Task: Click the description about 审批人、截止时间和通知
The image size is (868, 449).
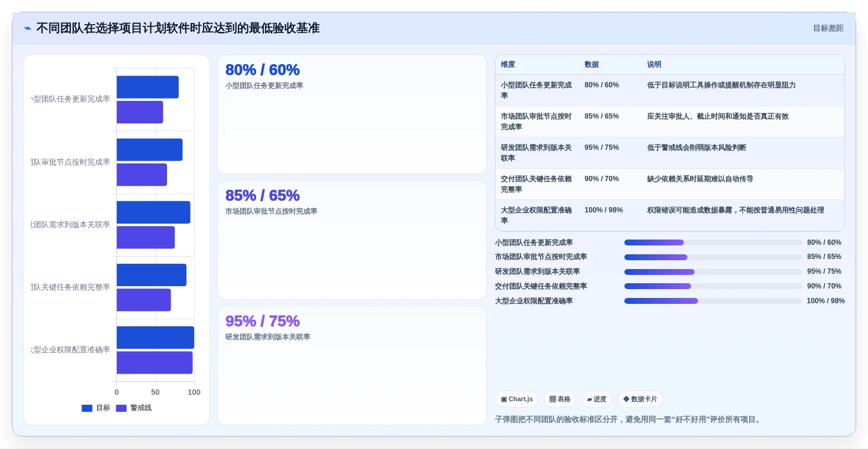Action: pos(718,116)
